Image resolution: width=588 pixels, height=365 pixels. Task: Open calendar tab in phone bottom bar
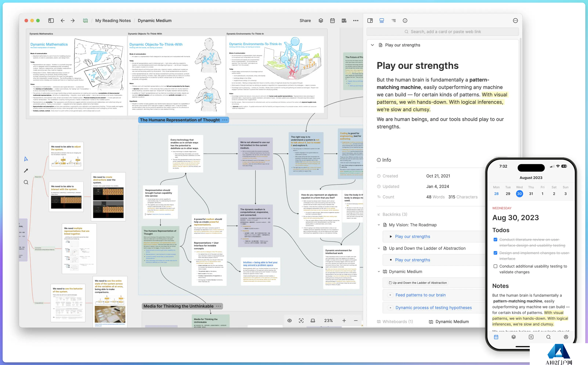pos(496,337)
